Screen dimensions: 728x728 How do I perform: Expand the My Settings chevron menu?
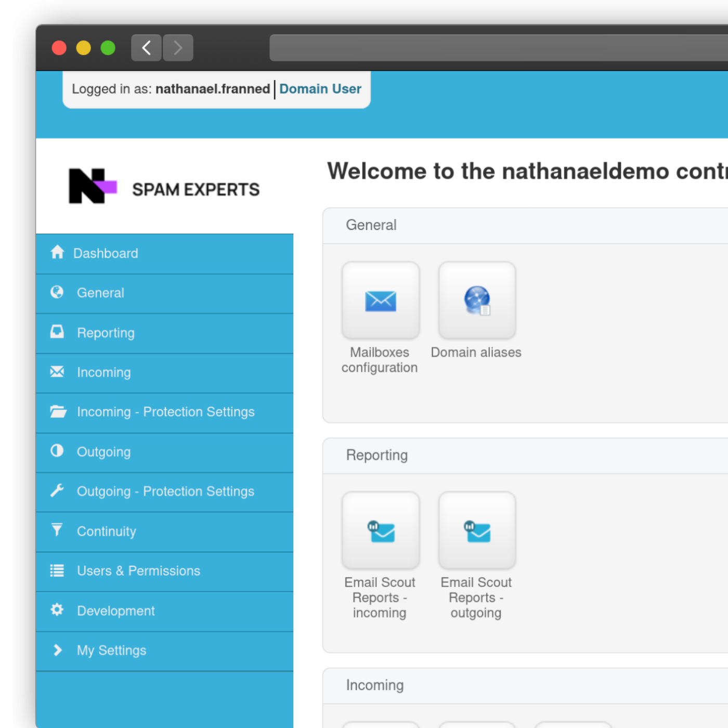[x=58, y=650]
